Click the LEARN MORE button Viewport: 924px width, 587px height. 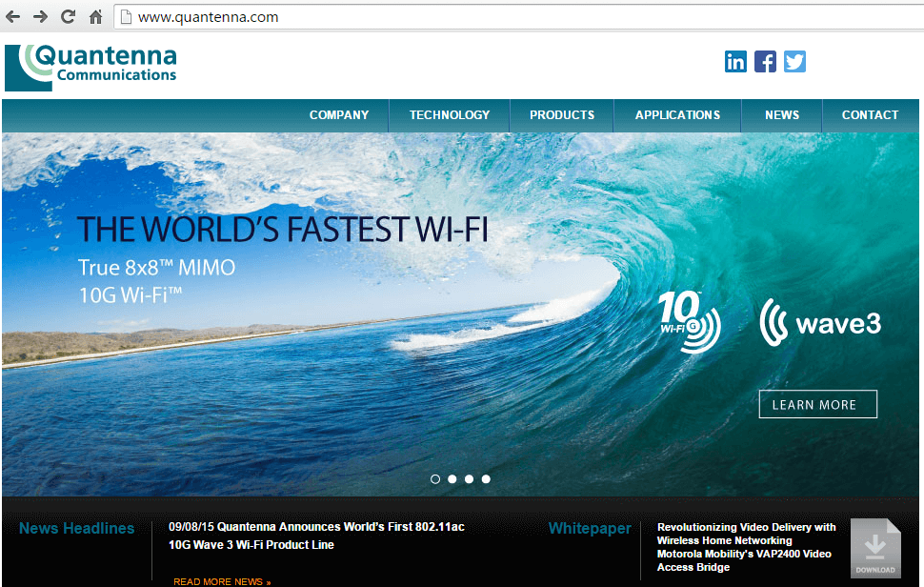pyautogui.click(x=817, y=404)
